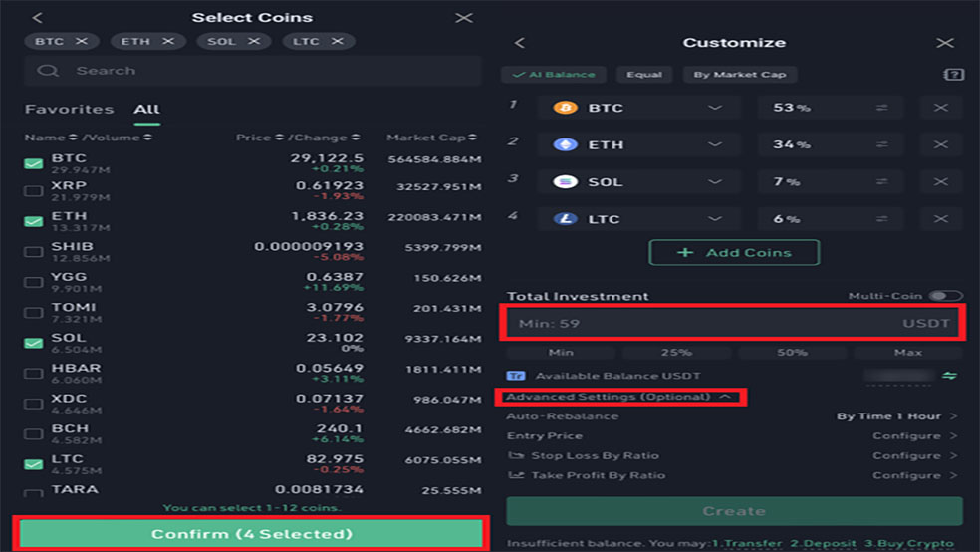Close the Customize panel

click(x=945, y=43)
